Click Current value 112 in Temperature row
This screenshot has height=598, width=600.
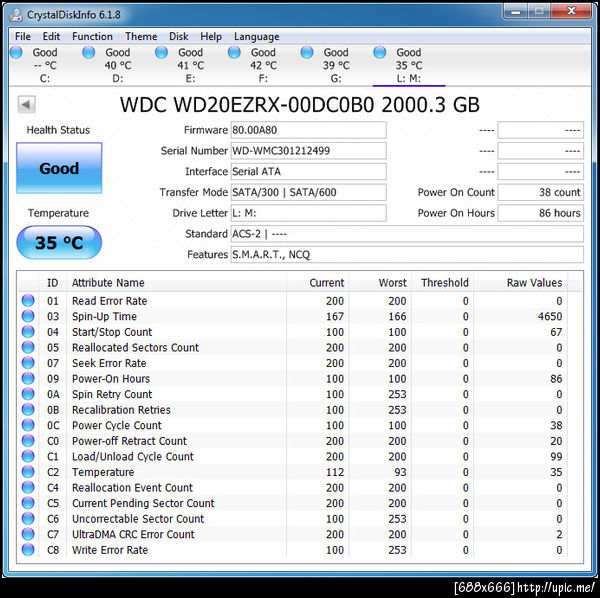(335, 472)
